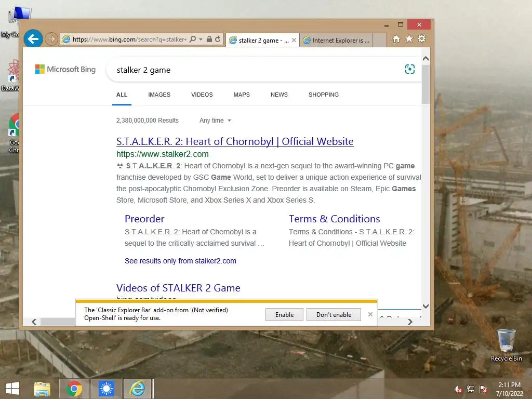
Task: Open the 'Terms & Conditions' sublink
Action: point(334,219)
